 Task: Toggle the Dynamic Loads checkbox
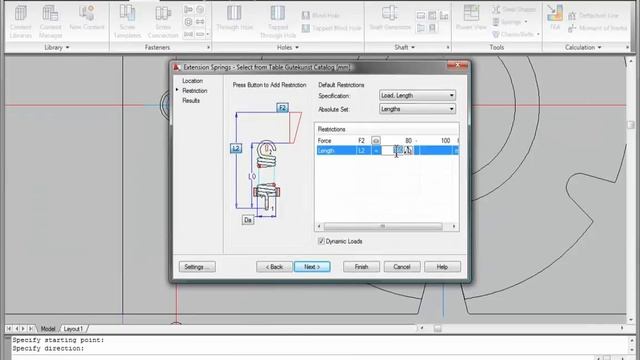[x=321, y=241]
